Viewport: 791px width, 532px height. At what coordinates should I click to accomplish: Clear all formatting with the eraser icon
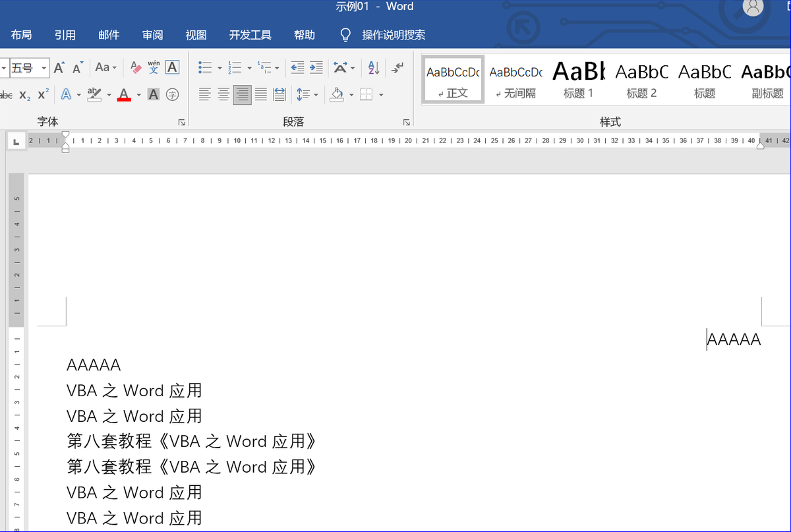[x=136, y=67]
